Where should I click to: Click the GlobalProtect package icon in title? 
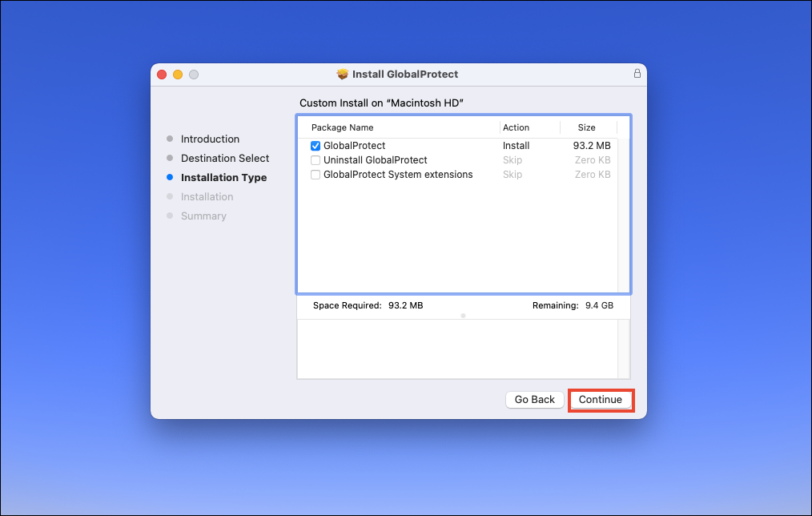click(342, 74)
